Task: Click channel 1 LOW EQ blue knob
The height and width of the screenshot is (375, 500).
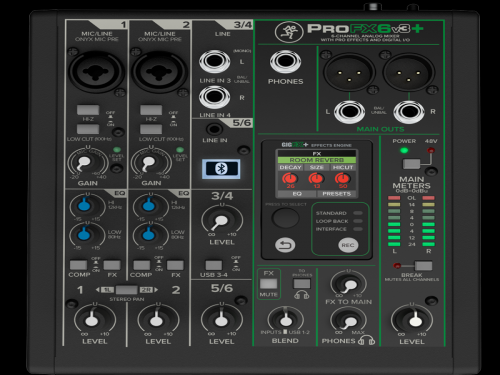Action: 85,234
